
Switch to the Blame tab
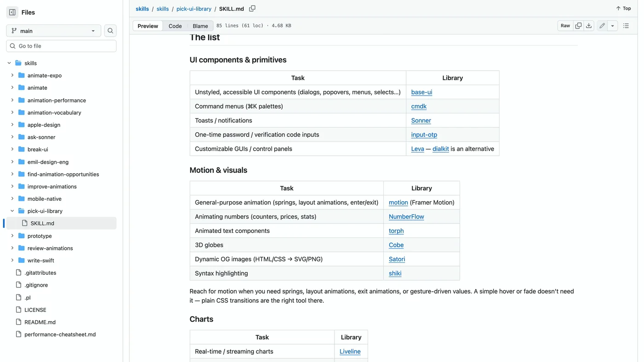point(200,26)
